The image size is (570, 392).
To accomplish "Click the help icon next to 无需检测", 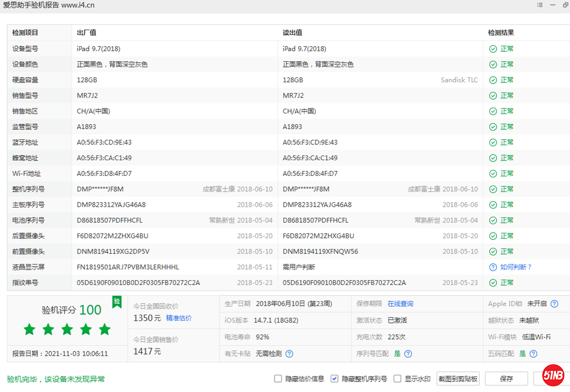I will click(x=289, y=354).
